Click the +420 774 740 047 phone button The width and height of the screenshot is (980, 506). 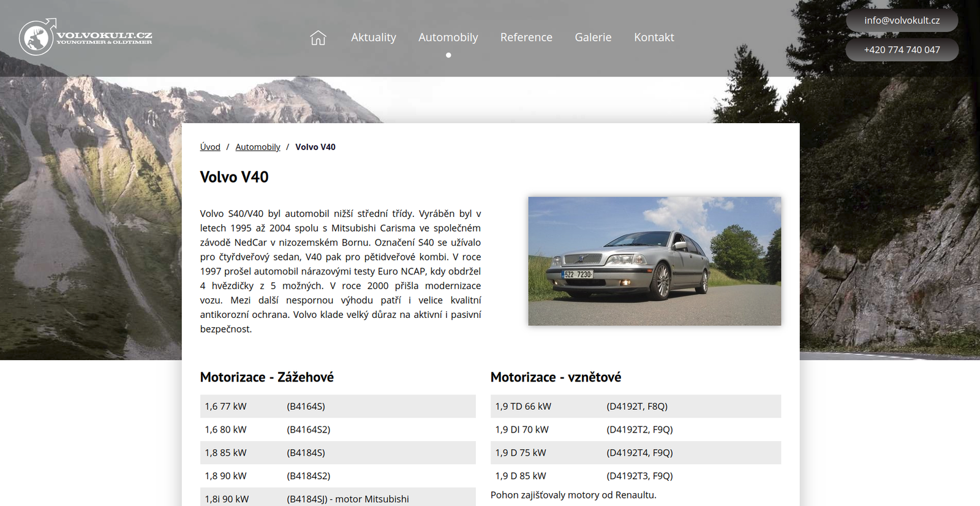click(x=902, y=50)
